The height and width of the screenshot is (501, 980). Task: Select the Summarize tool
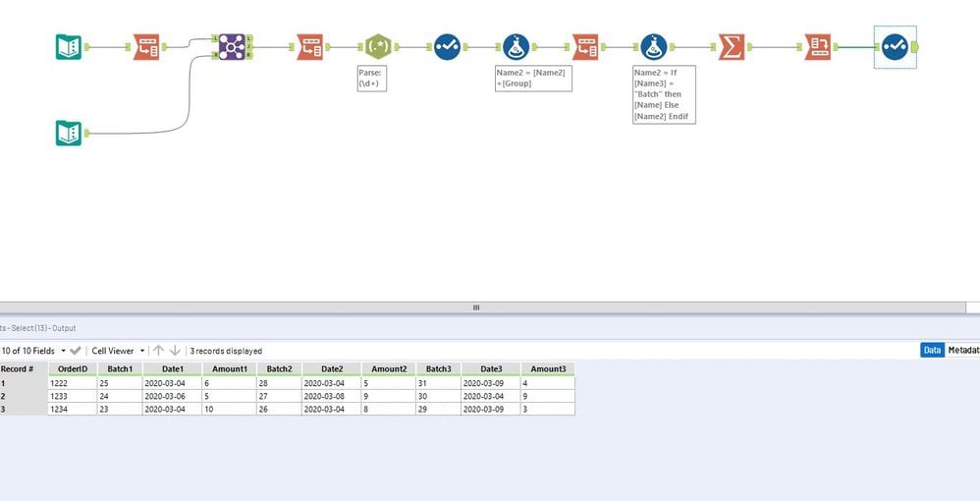coord(732,47)
